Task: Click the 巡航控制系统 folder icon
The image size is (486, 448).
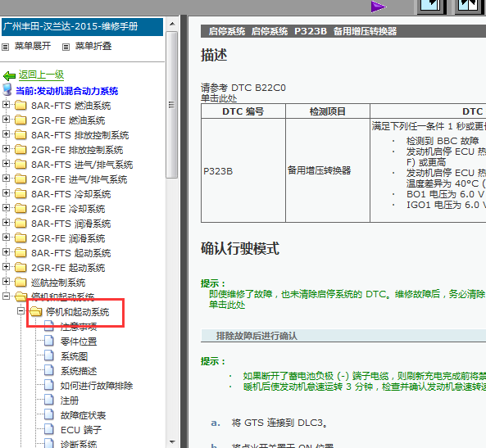Action: 20,282
